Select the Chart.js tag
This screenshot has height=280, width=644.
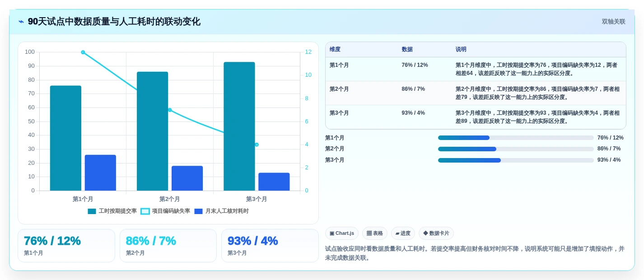342,233
